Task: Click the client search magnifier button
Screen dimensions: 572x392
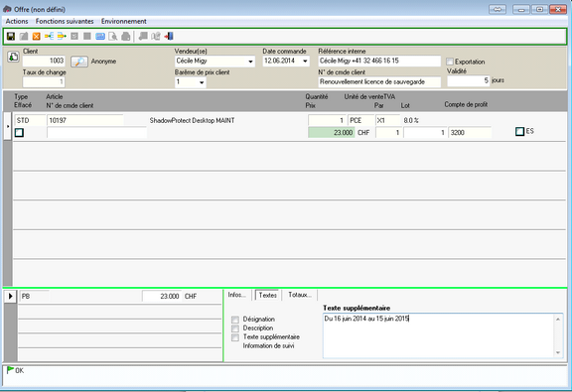Action: point(79,62)
